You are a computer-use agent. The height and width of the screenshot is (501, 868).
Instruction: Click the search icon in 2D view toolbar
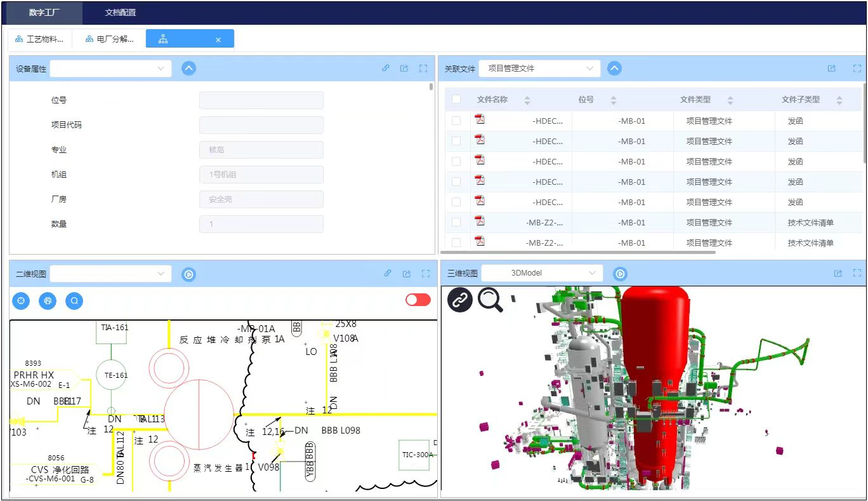point(74,300)
